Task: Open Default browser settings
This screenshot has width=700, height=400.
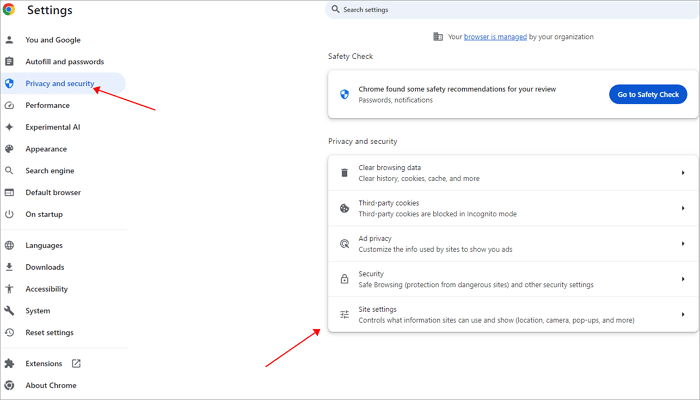Action: click(x=53, y=192)
